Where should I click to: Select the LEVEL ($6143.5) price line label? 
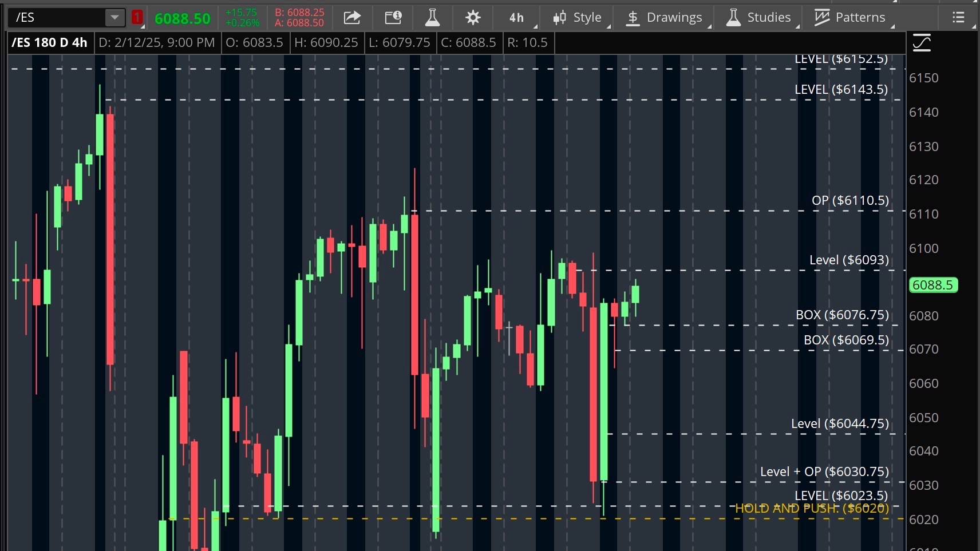(841, 89)
